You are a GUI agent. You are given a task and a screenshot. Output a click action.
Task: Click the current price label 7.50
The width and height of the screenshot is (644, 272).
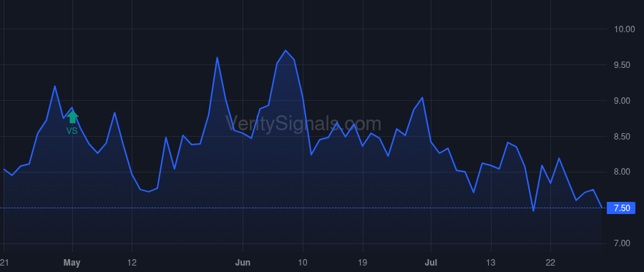click(x=621, y=208)
